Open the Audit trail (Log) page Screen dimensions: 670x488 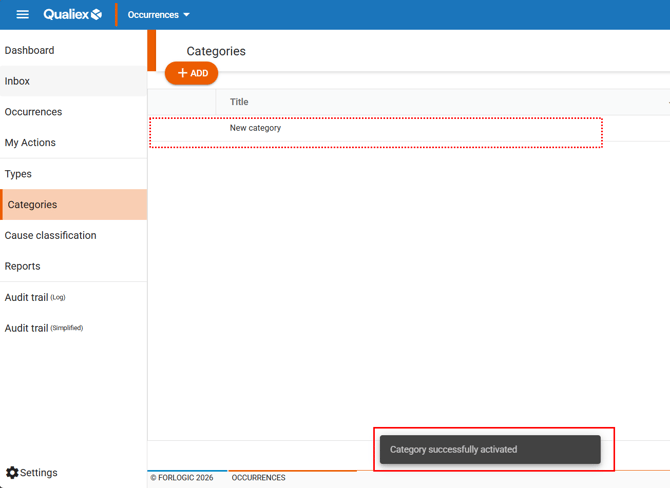pos(35,298)
